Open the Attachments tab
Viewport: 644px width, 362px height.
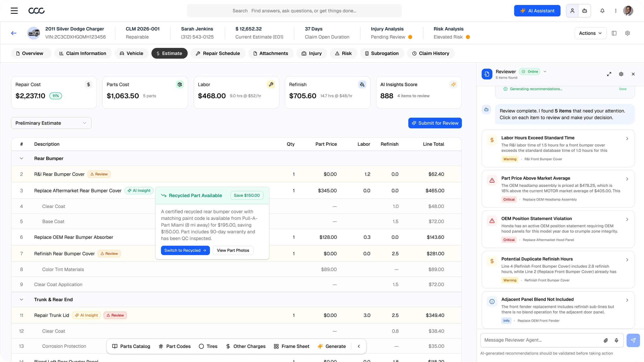pyautogui.click(x=271, y=53)
